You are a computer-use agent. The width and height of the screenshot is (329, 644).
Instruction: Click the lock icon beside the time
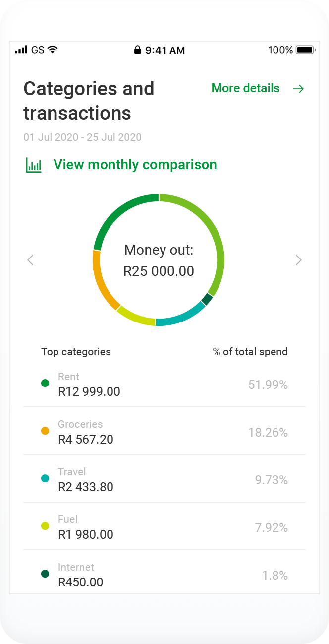[137, 50]
